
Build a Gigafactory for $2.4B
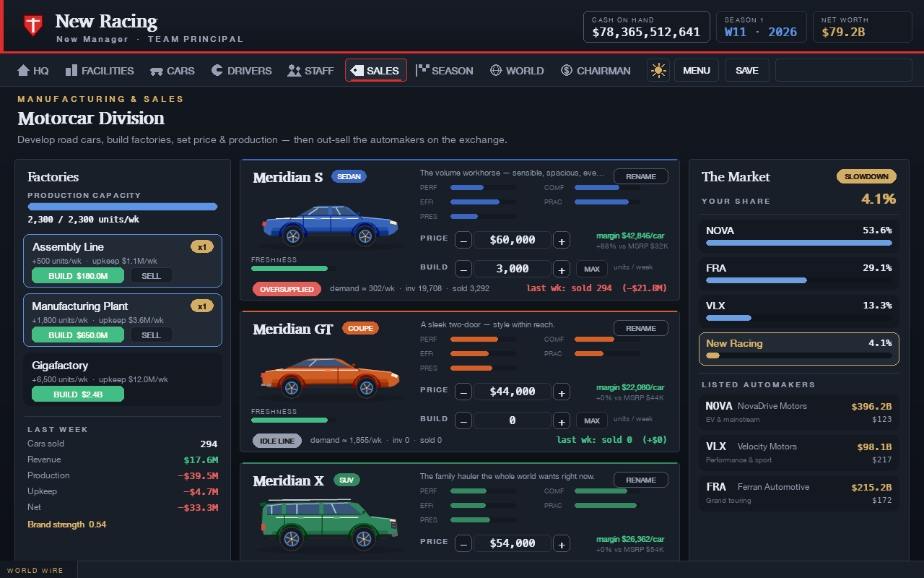point(78,394)
